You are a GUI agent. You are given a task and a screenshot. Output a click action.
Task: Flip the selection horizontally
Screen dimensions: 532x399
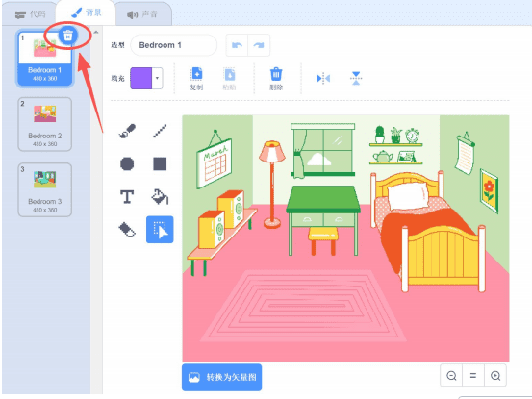[x=323, y=78]
